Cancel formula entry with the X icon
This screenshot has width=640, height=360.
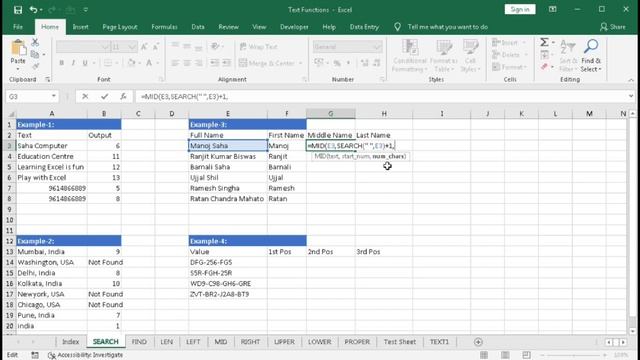[x=85, y=96]
